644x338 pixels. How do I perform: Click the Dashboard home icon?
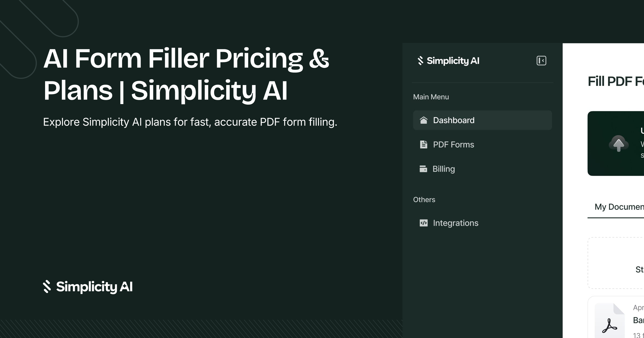coord(423,120)
